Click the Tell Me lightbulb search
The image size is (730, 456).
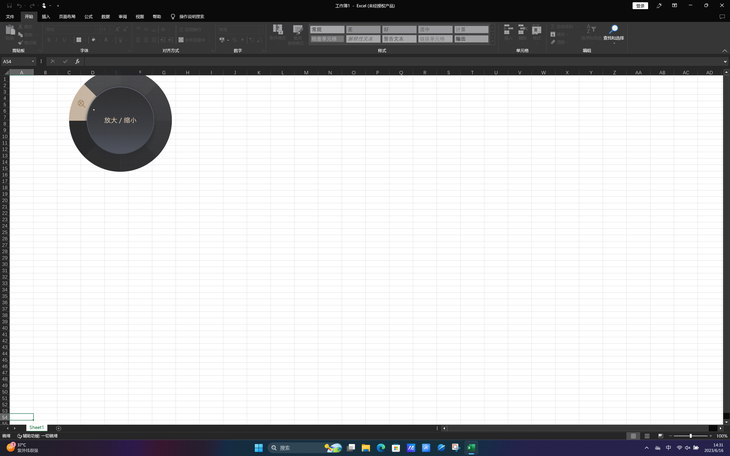coord(173,16)
